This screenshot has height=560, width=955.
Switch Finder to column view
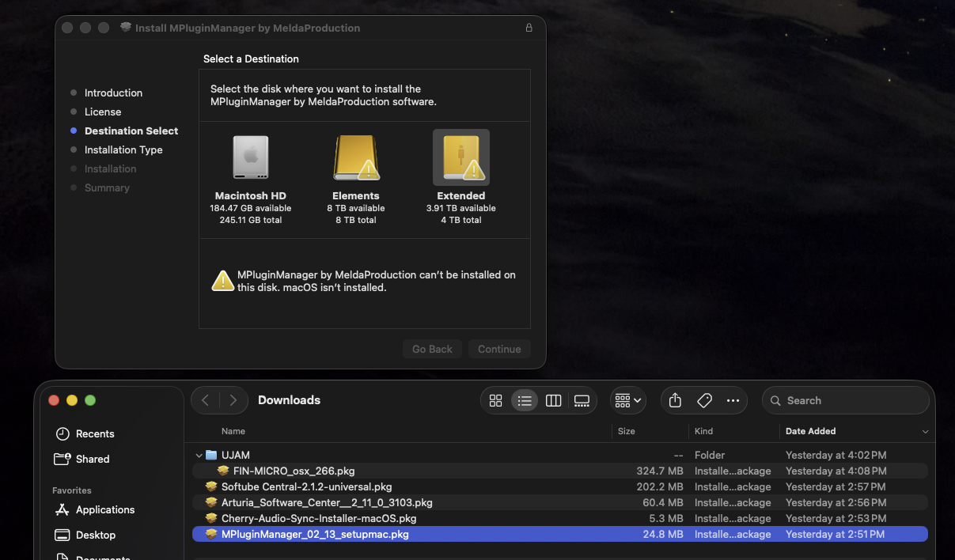pyautogui.click(x=553, y=400)
